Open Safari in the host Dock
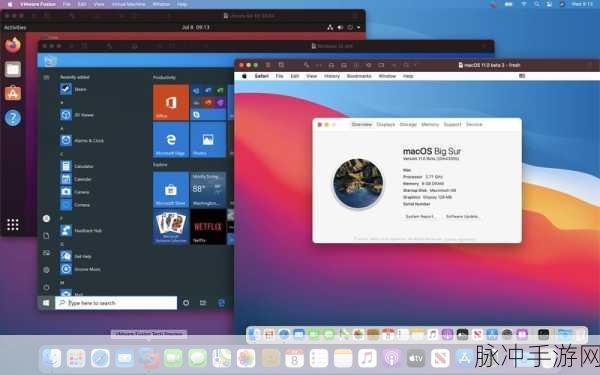600x375 pixels. click(x=100, y=359)
